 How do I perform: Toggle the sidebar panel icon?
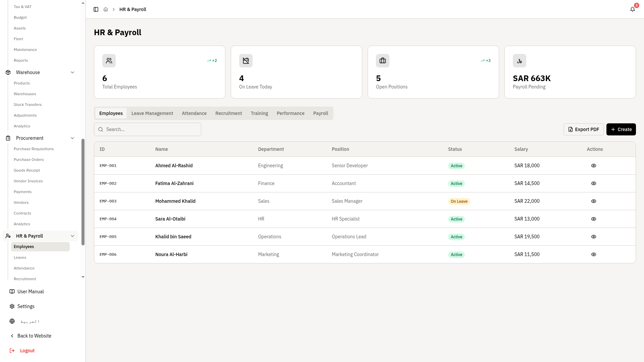tap(96, 9)
